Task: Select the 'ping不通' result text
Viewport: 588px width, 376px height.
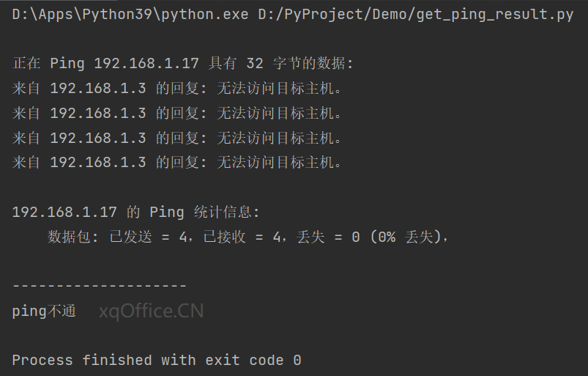Action: pyautogui.click(x=44, y=311)
